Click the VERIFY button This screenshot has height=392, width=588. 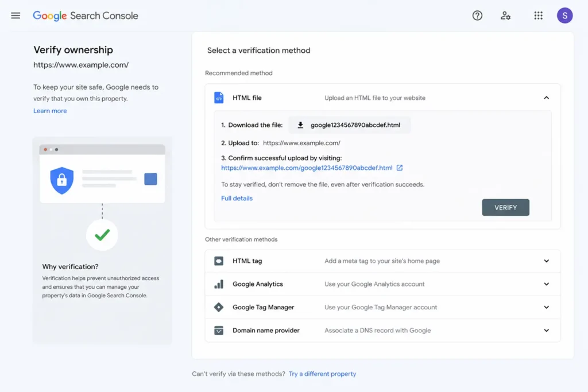click(505, 208)
